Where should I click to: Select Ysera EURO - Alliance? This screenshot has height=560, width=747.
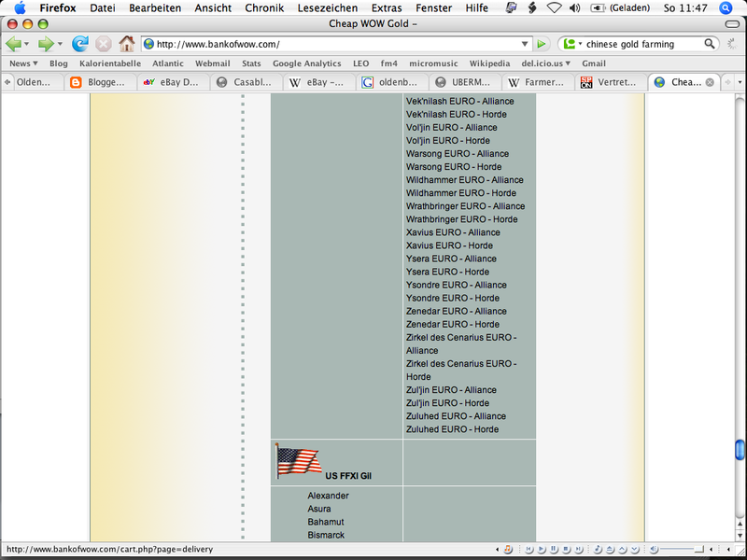[451, 259]
